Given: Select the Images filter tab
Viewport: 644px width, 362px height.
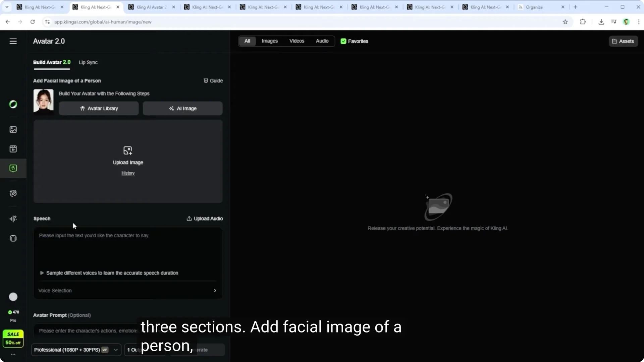Looking at the screenshot, I should click(270, 41).
